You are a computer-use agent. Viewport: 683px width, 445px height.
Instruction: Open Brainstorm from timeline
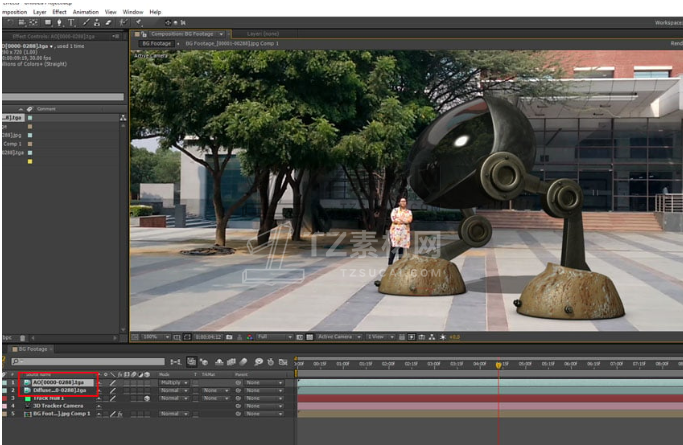pyautogui.click(x=258, y=362)
